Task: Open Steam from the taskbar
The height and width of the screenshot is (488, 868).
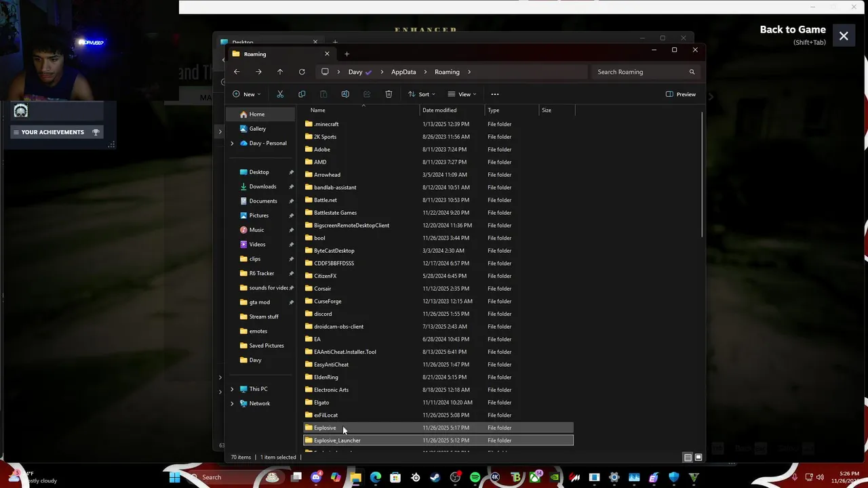Action: 435,477
